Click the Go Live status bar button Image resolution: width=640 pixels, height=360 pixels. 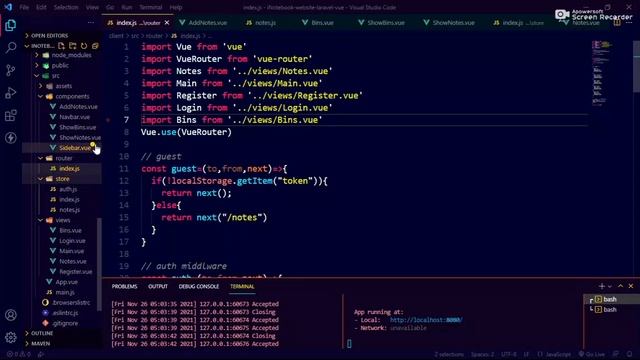coord(592,354)
